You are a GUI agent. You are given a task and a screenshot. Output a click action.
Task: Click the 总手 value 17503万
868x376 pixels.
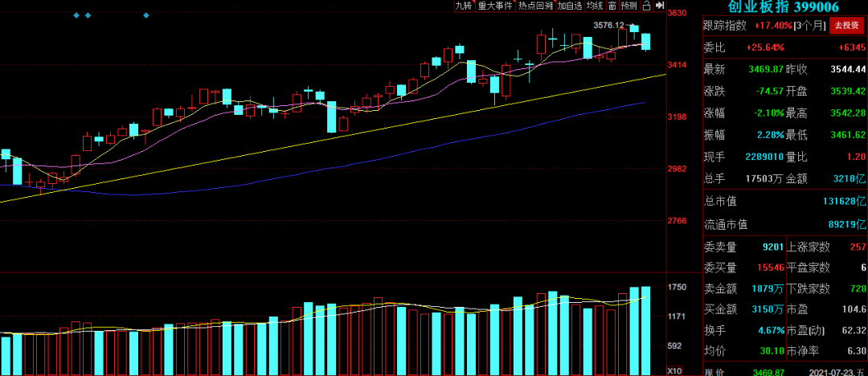tap(764, 179)
